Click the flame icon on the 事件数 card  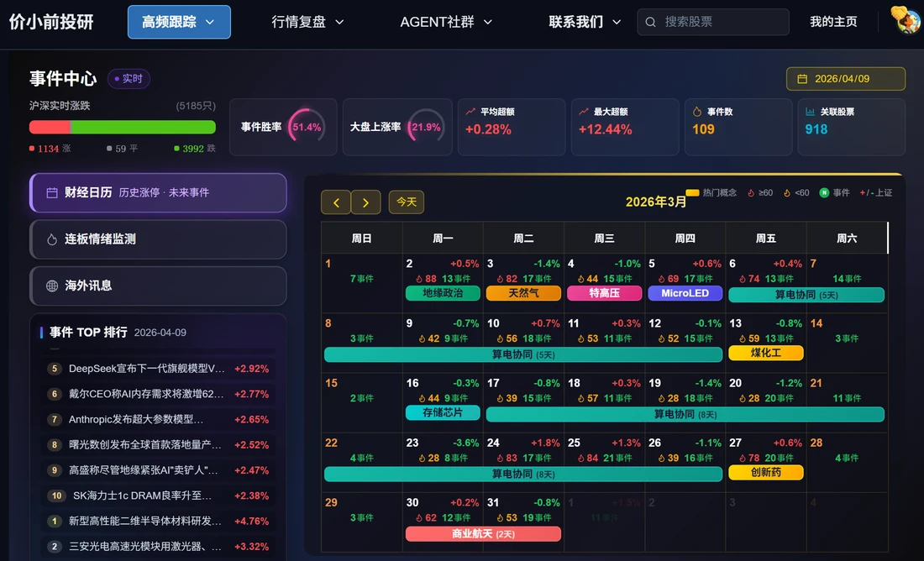tap(697, 111)
